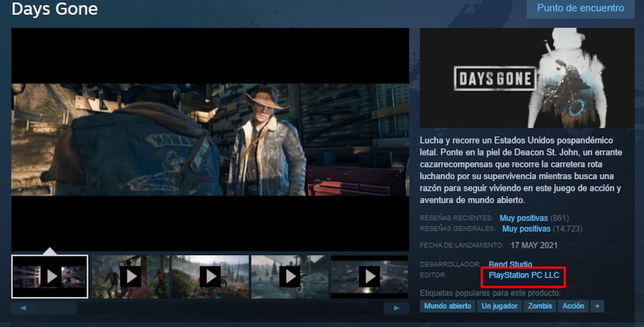
Task: Open general reviews Muy positivas link
Action: [x=526, y=229]
